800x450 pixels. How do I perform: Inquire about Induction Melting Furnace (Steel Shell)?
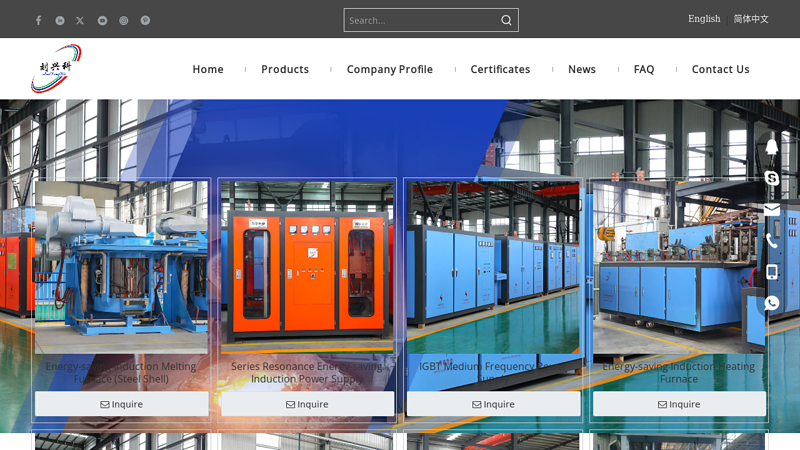tap(121, 404)
